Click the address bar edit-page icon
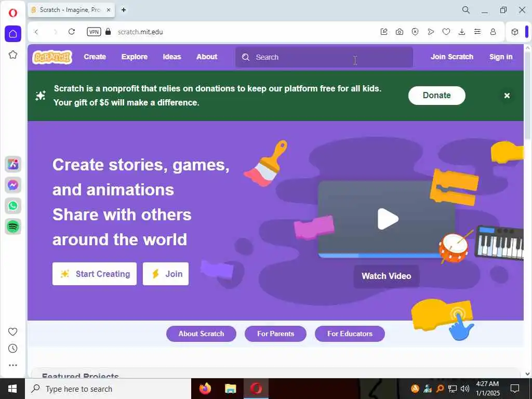Image resolution: width=532 pixels, height=399 pixels. click(384, 32)
